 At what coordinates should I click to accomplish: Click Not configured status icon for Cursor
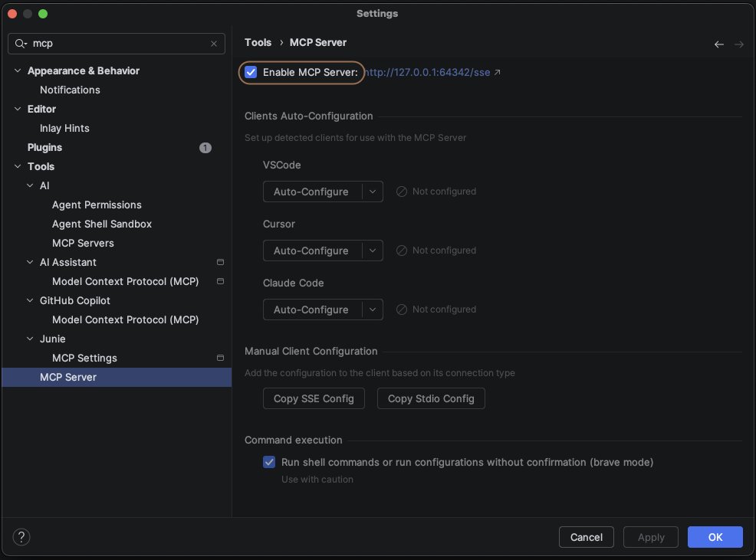pyautogui.click(x=402, y=251)
